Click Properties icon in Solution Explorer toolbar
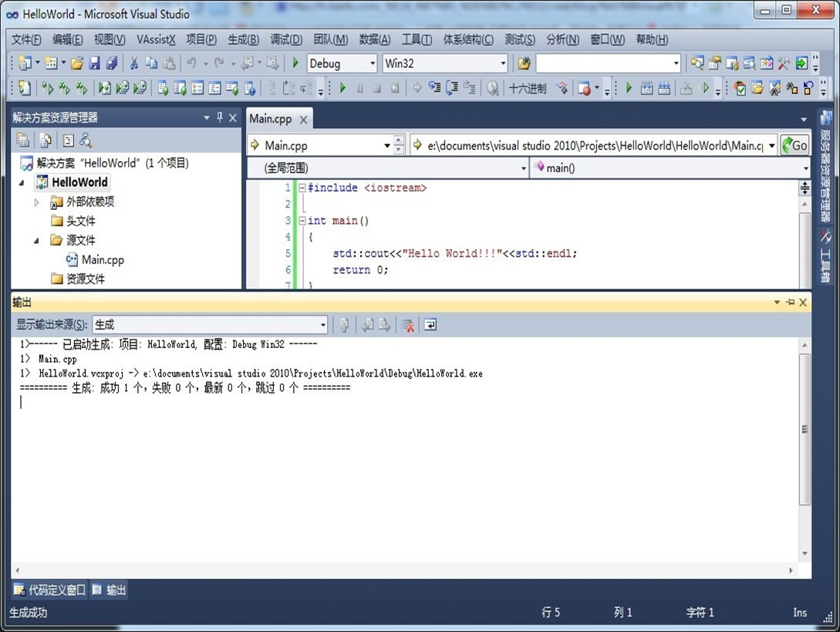 coord(22,140)
